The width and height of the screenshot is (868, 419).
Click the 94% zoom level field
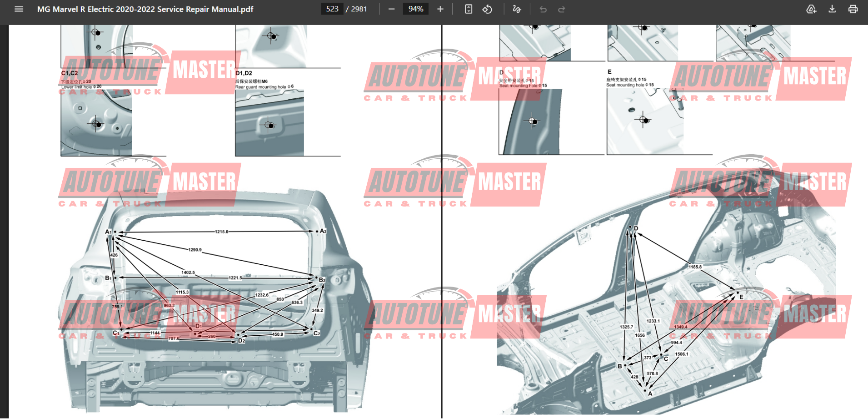(416, 9)
